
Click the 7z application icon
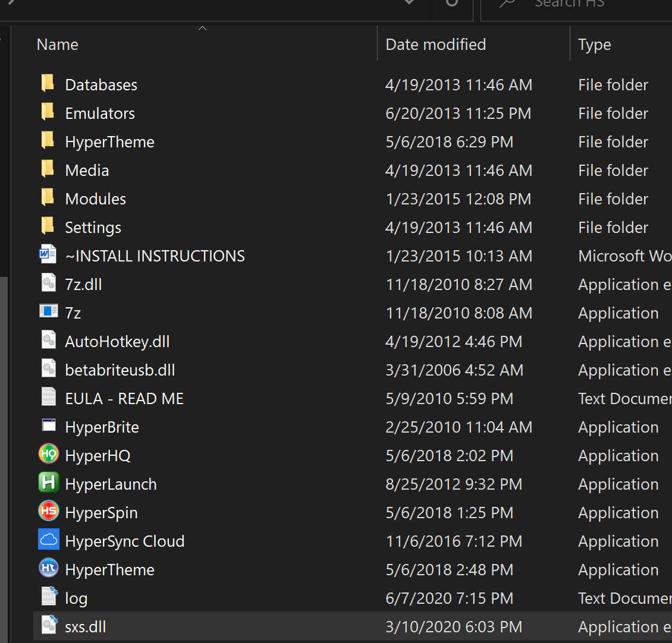(x=48, y=311)
